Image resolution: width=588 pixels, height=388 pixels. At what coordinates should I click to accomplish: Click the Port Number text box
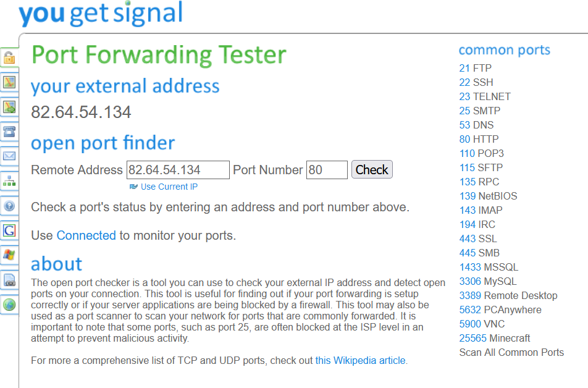pyautogui.click(x=327, y=170)
